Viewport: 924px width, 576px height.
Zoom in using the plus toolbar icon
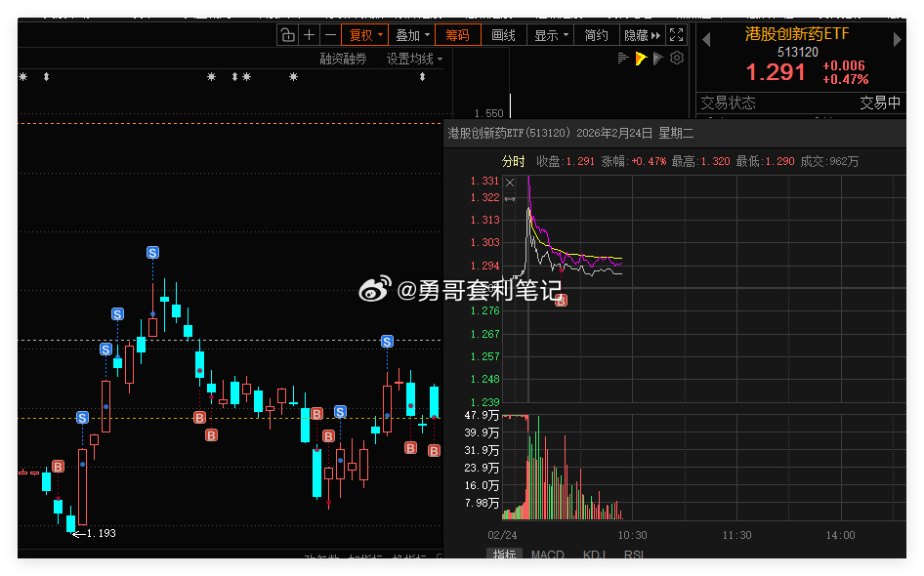(309, 34)
